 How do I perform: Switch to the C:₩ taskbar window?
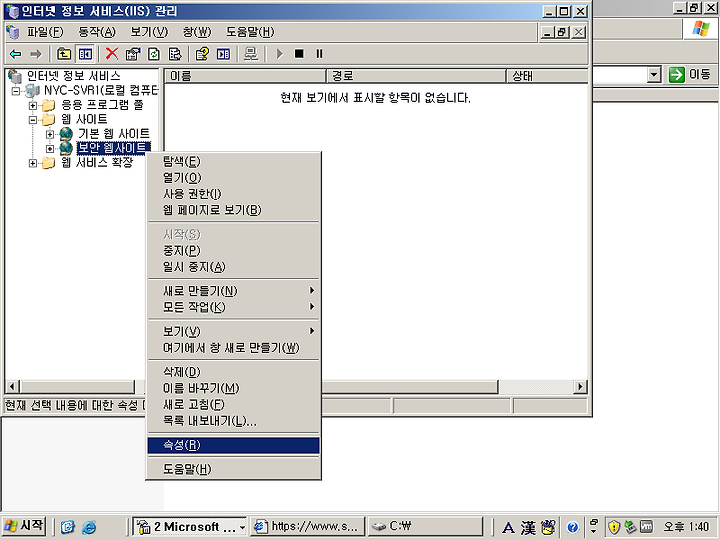[426, 527]
